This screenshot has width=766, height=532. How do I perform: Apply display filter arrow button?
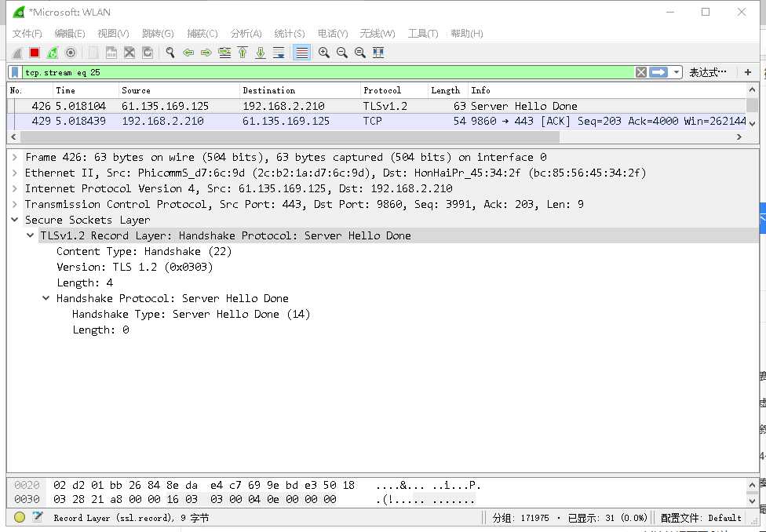658,72
